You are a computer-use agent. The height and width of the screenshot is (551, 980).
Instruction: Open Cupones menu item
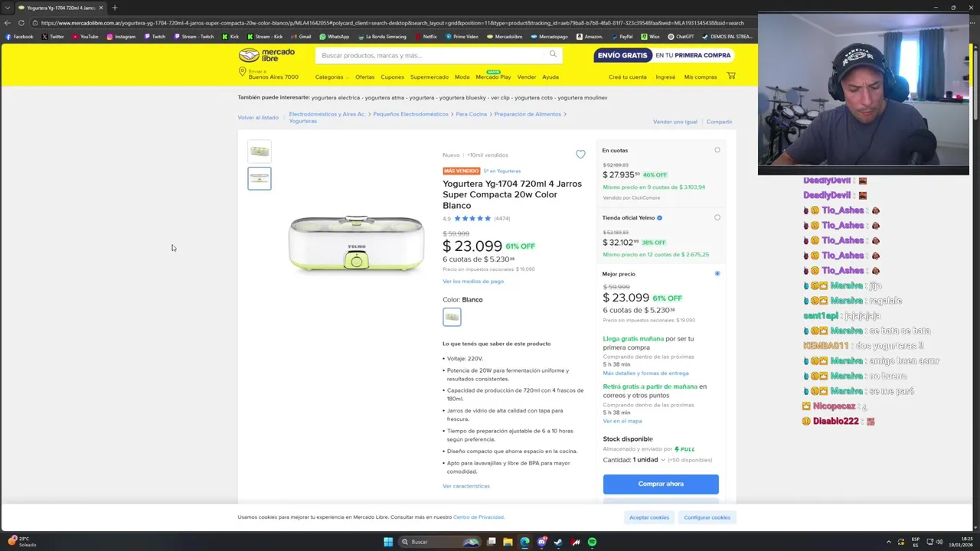coord(392,77)
